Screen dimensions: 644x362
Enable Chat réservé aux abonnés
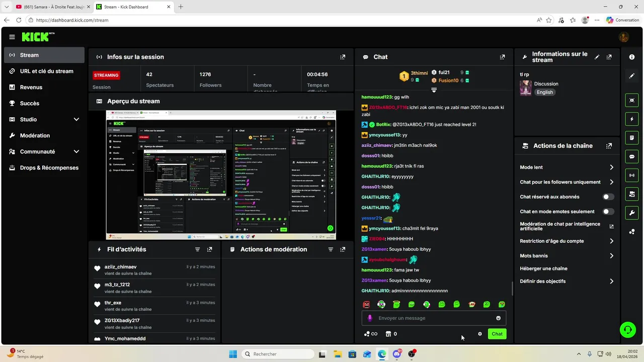(608, 197)
